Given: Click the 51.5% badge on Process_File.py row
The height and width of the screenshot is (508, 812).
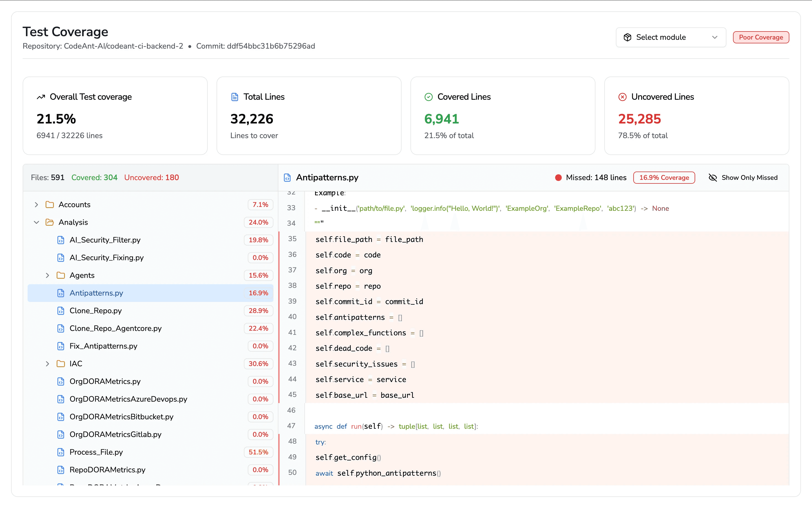Looking at the screenshot, I should 258,452.
